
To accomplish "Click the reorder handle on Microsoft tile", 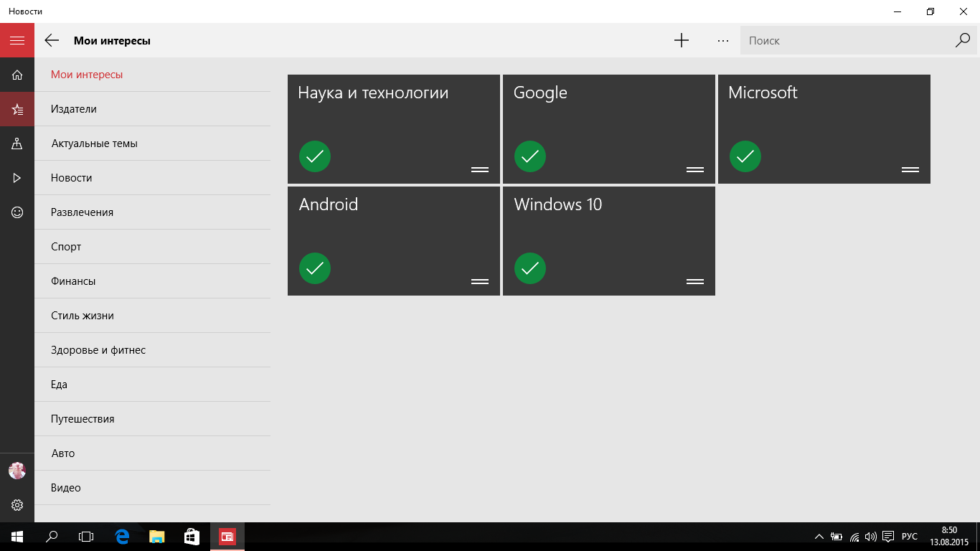I will click(x=910, y=169).
